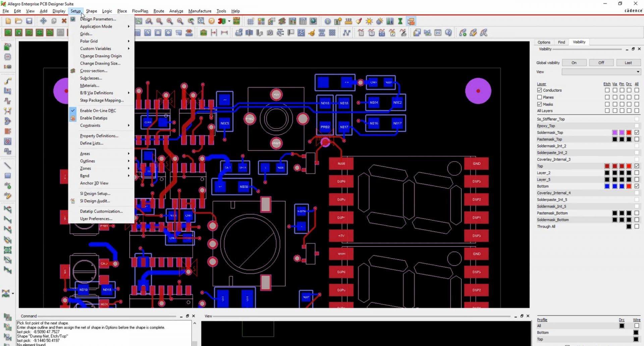The image size is (644, 346).
Task: Click the measure ruler 123 icon
Action: pos(348,21)
